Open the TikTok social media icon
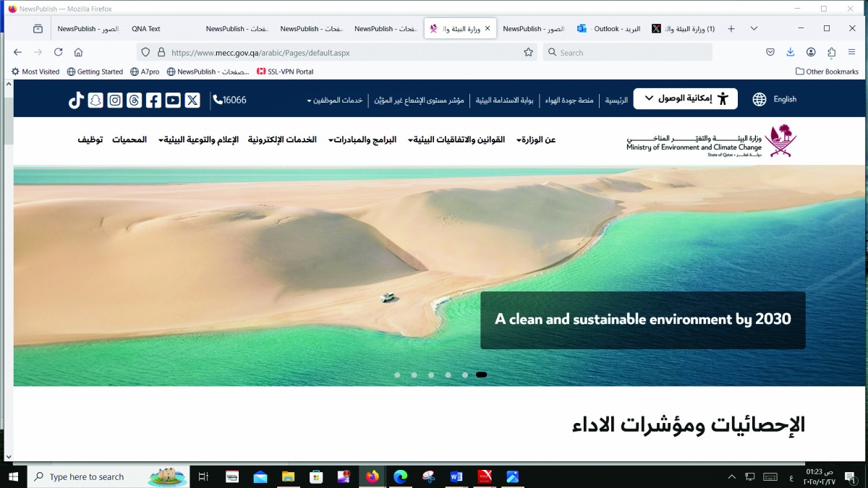Viewport: 868px width, 488px height. tap(76, 100)
